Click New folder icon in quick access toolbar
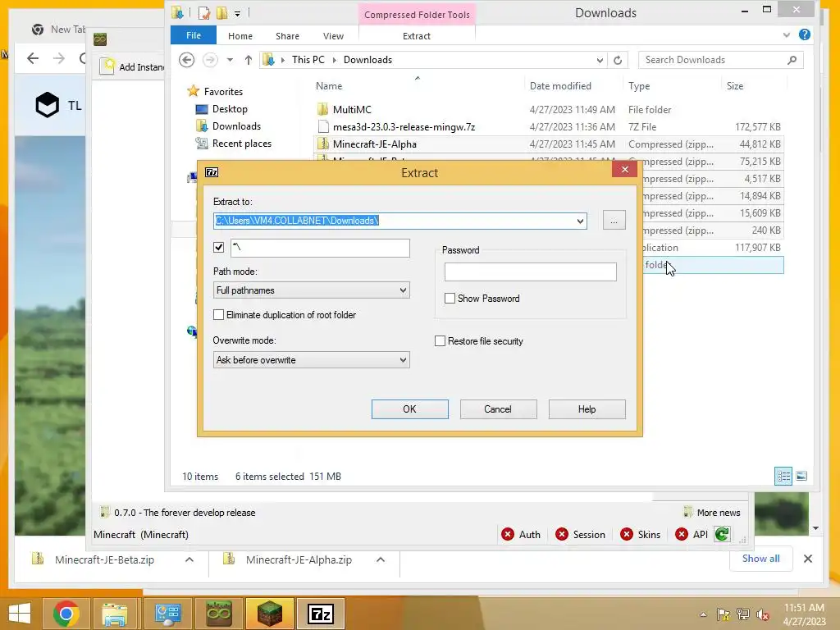The width and height of the screenshot is (840, 630). click(x=221, y=13)
